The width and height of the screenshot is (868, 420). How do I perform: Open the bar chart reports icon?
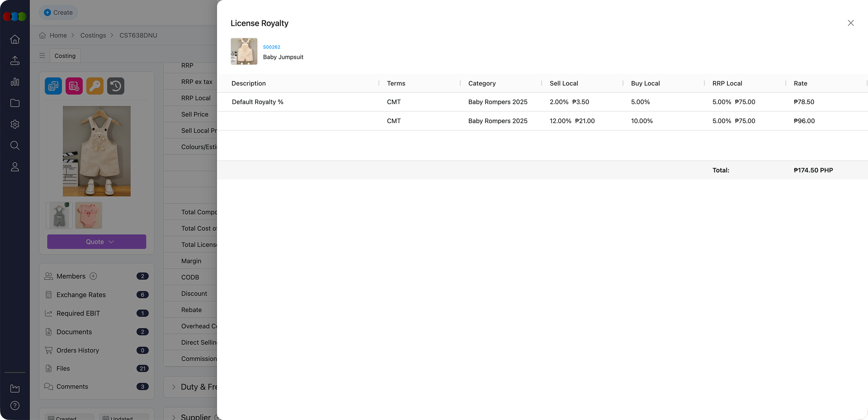tap(15, 82)
